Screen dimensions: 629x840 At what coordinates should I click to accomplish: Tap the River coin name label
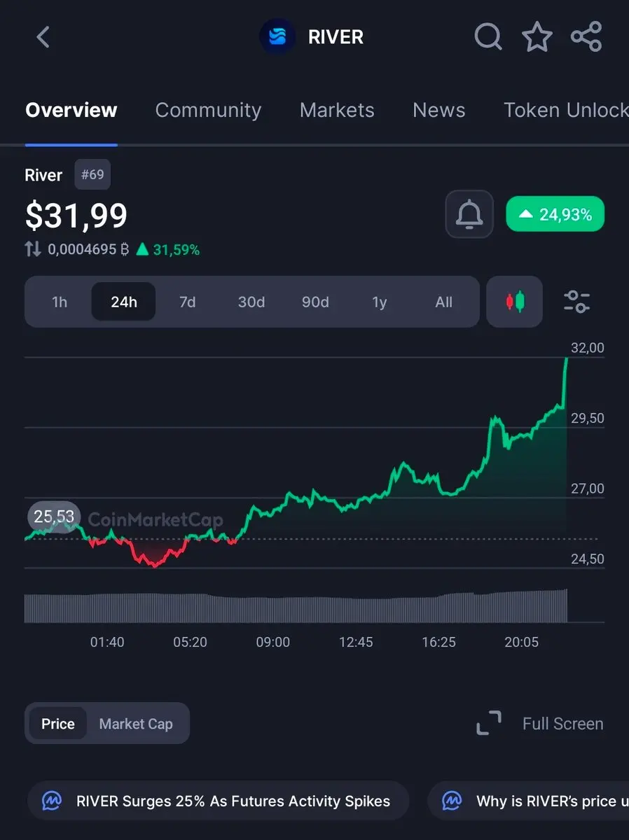43,175
